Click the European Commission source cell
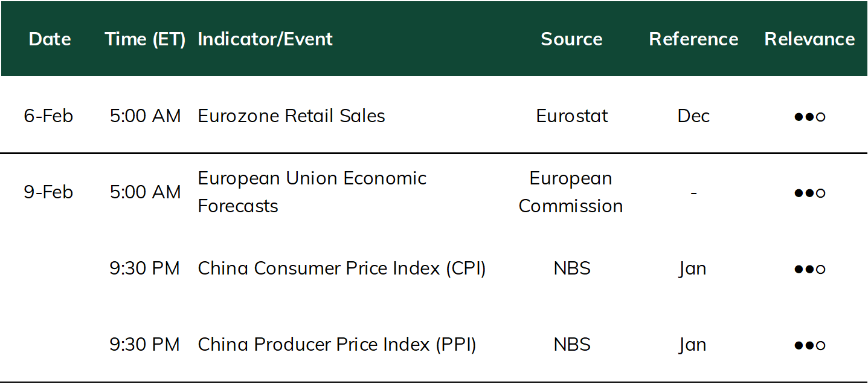Image resolution: width=868 pixels, height=390 pixels. coord(571,192)
